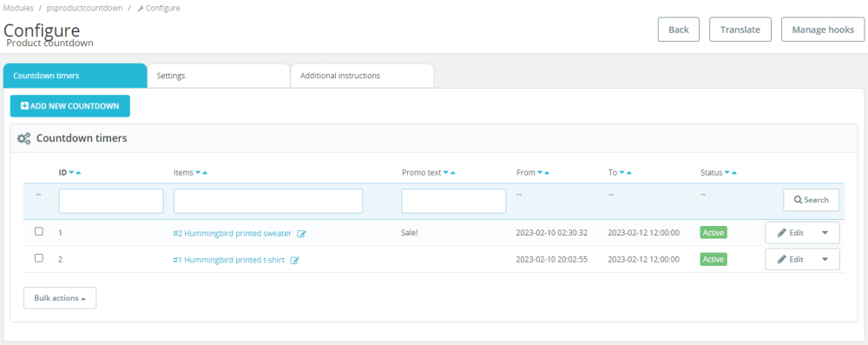The image size is (868, 345).
Task: Tick the checkbox for countdown ID 1
Action: pyautogui.click(x=39, y=232)
